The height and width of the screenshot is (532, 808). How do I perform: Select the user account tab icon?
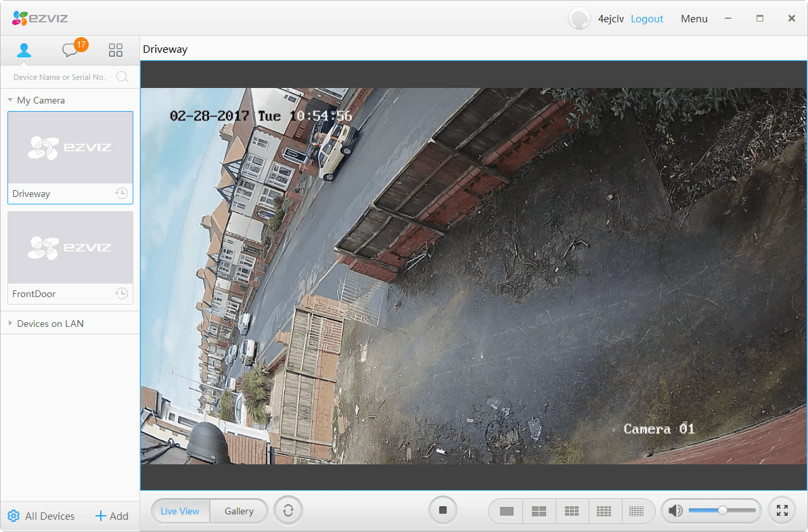[x=24, y=50]
